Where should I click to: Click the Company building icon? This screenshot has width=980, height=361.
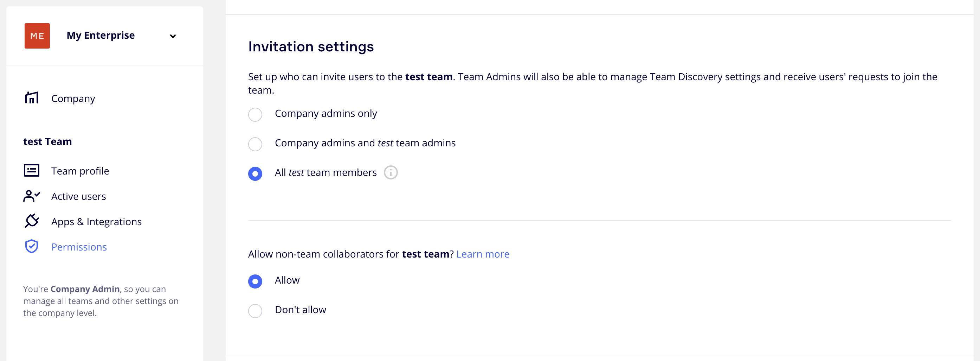coord(32,98)
